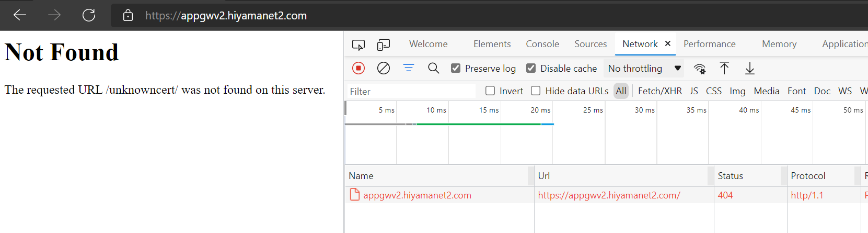This screenshot has width=868, height=233.
Task: Filter requests by JS
Action: [x=694, y=91]
